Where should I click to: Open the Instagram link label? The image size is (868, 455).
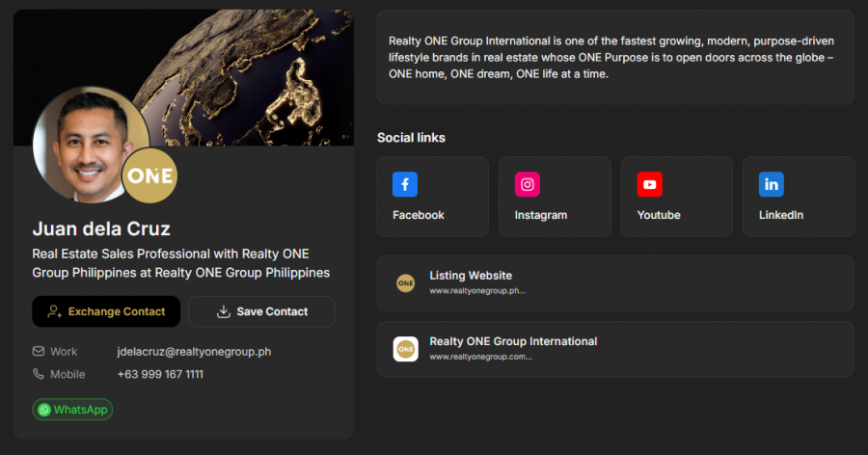coord(541,215)
